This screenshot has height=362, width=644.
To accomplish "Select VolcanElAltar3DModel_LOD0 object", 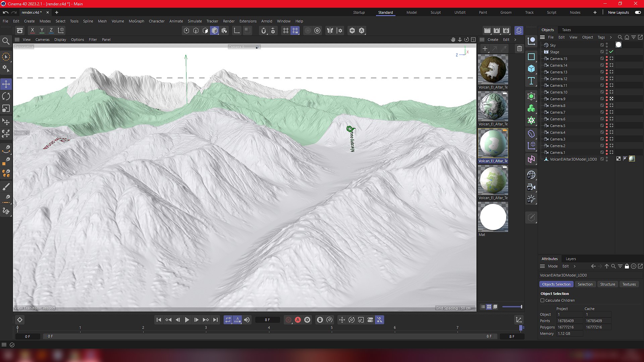I will [574, 159].
